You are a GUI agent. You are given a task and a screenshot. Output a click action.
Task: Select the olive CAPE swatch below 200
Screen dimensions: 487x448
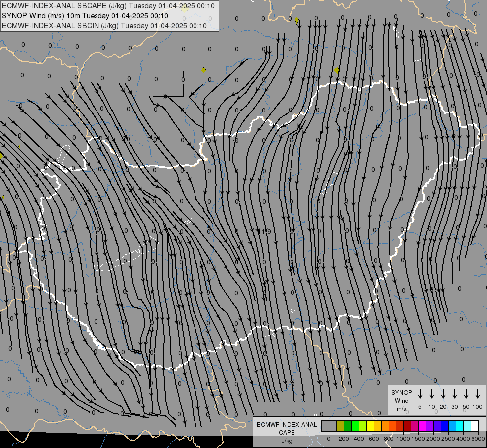pos(340,426)
